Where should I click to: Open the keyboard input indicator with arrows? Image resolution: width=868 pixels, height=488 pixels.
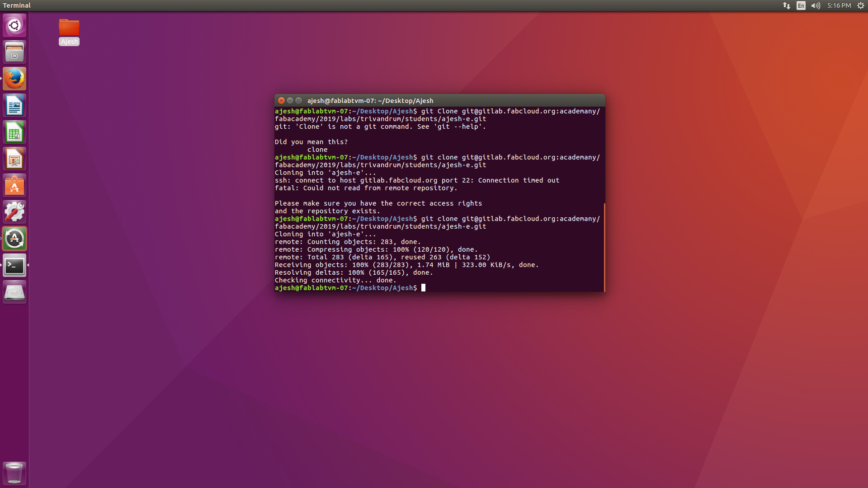coord(786,5)
